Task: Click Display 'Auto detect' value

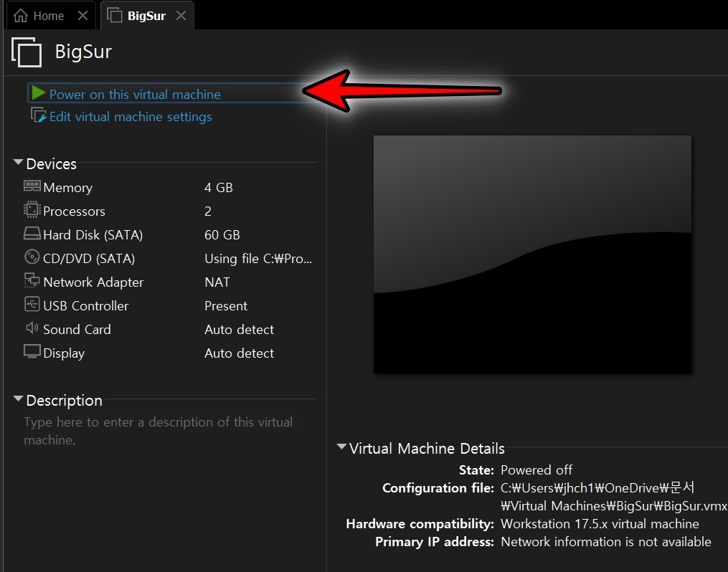Action: coord(239,353)
